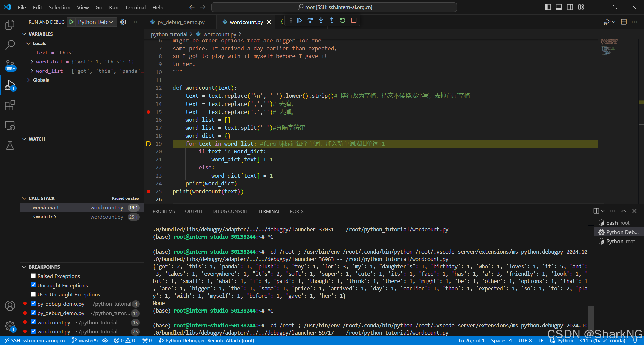Image resolution: width=644 pixels, height=345 pixels.
Task: Open the Testing flask view
Action: click(10, 145)
